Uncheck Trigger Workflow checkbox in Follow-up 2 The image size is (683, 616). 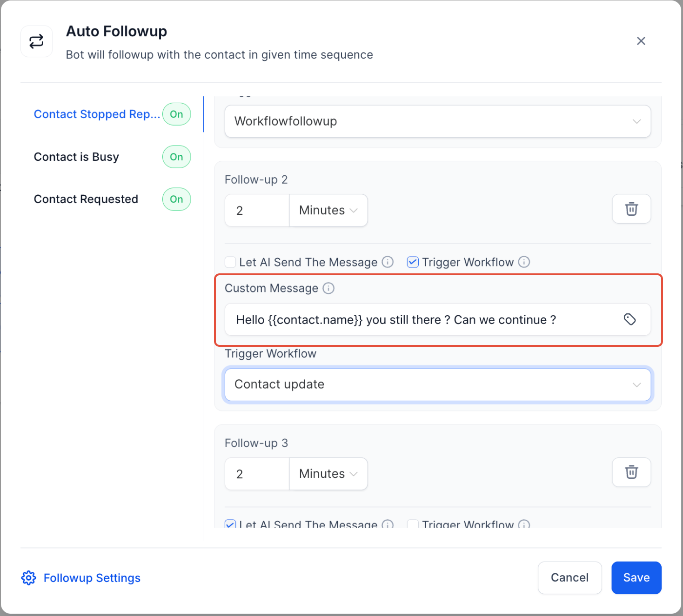(413, 262)
